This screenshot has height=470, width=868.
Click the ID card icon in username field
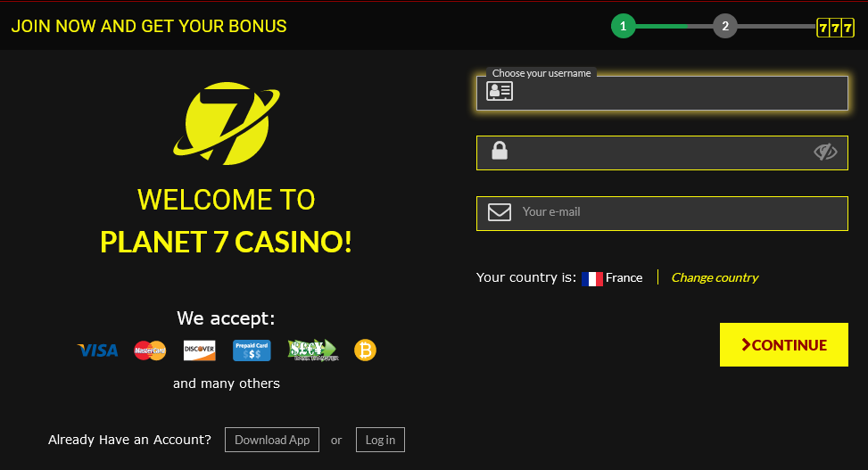tap(500, 91)
